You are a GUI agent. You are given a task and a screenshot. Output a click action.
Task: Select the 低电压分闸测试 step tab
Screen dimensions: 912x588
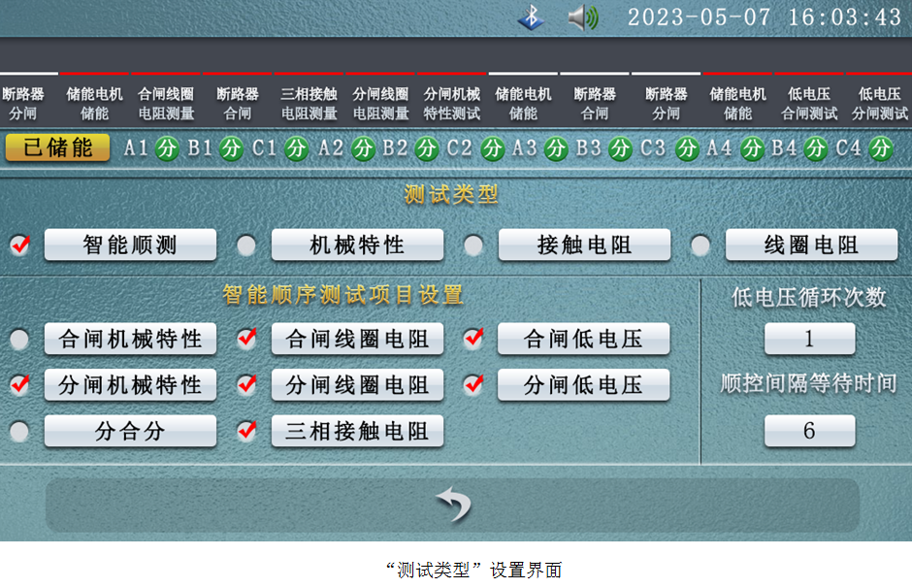coord(879,103)
